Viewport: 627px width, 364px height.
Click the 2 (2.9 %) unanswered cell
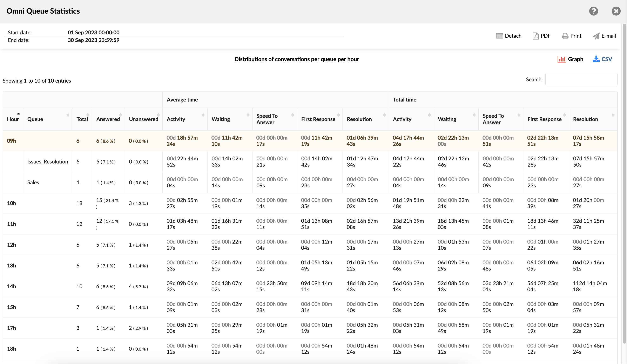pyautogui.click(x=144, y=328)
